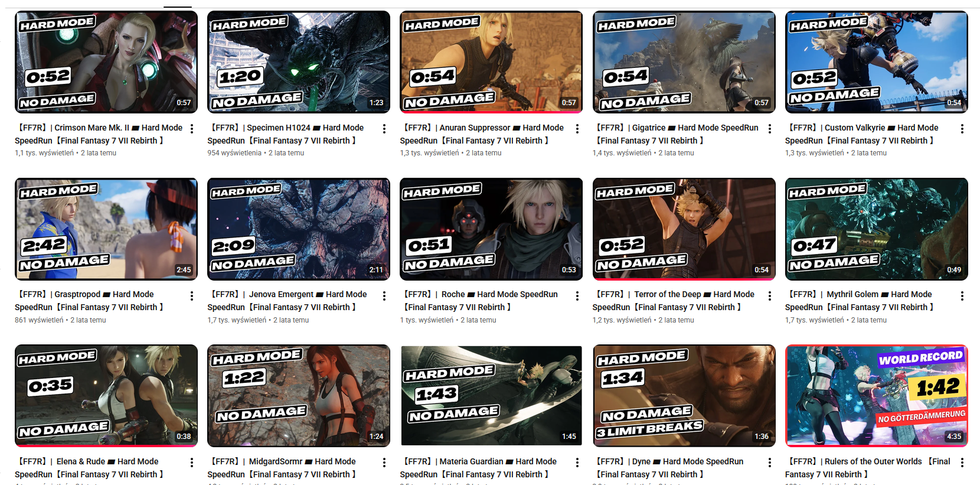Open the Grasptropod 2:42 beach thumbnail
Image resolution: width=980 pixels, height=485 pixels.
click(106, 229)
